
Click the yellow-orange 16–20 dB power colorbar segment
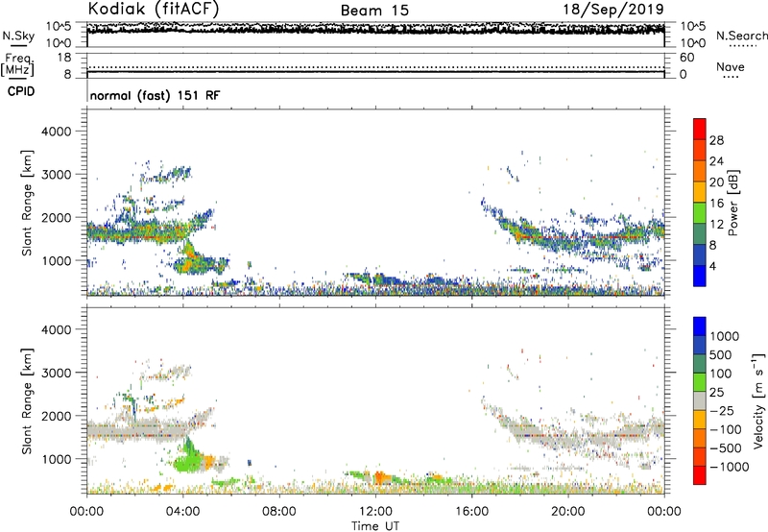click(700, 191)
